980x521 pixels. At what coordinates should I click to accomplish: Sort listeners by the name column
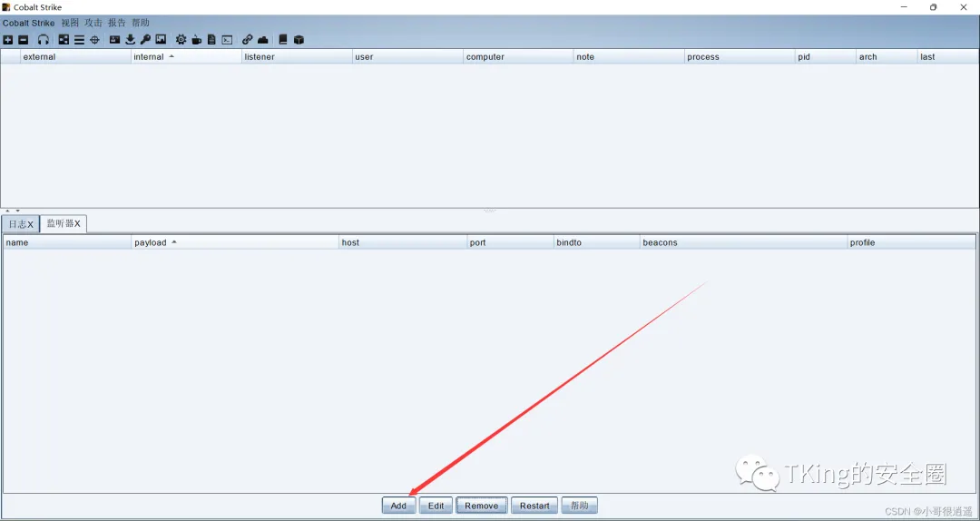coord(67,242)
